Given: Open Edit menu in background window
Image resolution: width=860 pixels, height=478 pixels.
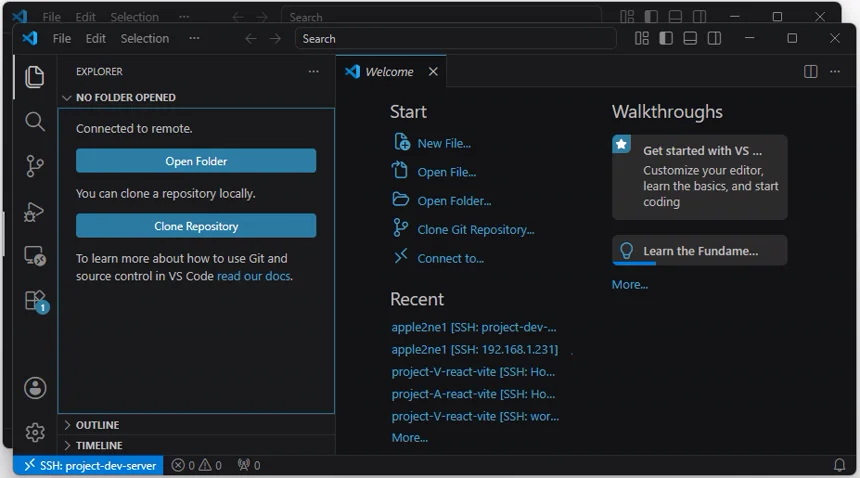Looking at the screenshot, I should click(x=86, y=16).
